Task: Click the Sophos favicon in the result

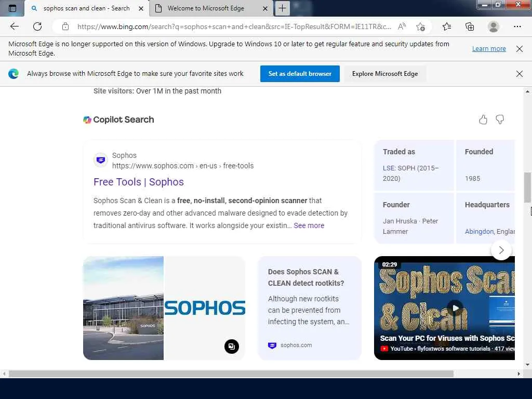Action: (x=101, y=160)
